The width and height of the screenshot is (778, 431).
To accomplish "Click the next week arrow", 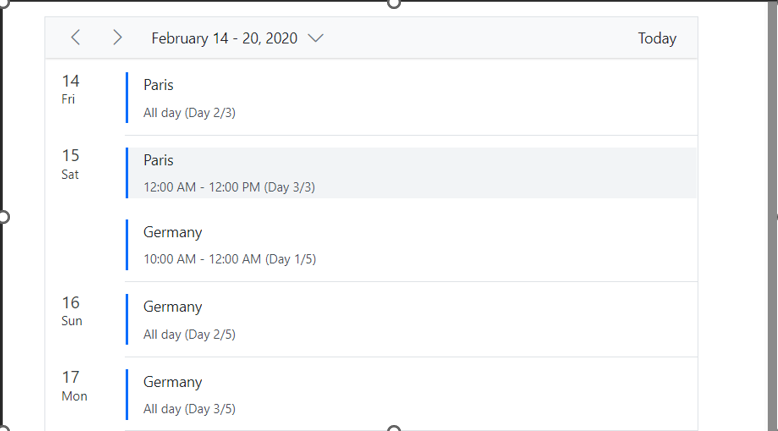I will 117,38.
